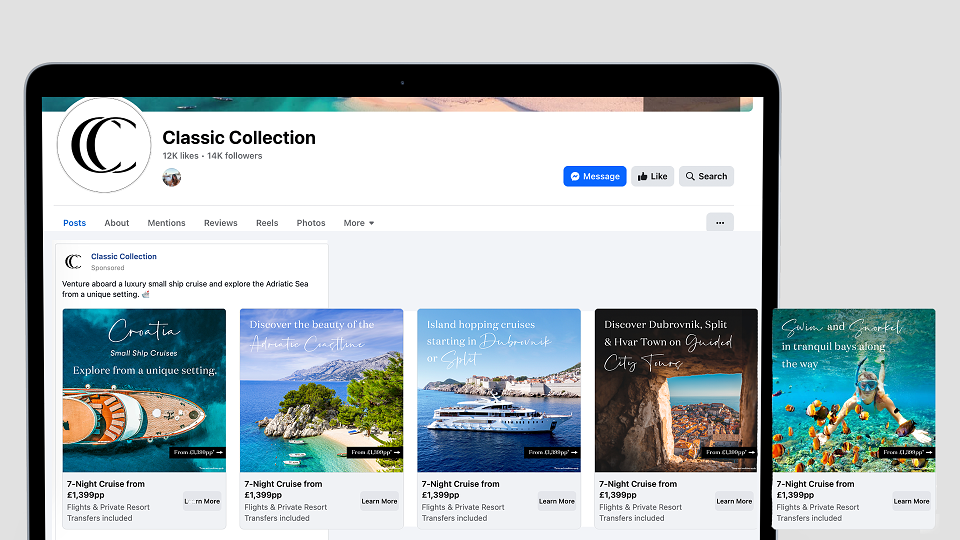The height and width of the screenshot is (540, 960).
Task: Open the Mentions tab
Action: (x=166, y=223)
